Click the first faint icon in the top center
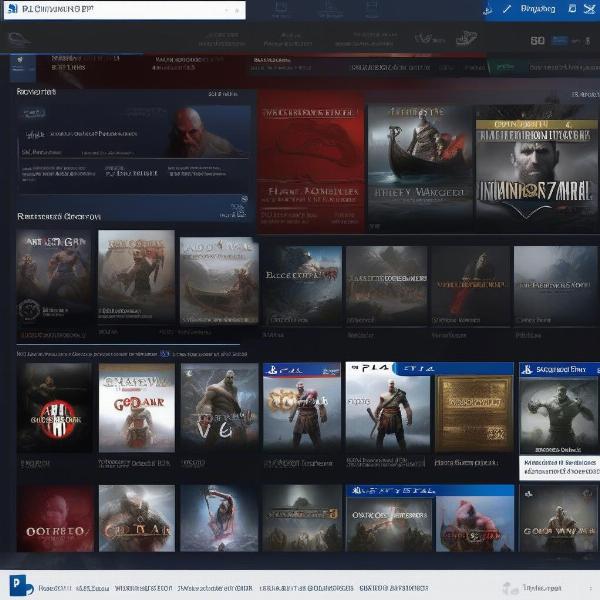 click(x=281, y=10)
